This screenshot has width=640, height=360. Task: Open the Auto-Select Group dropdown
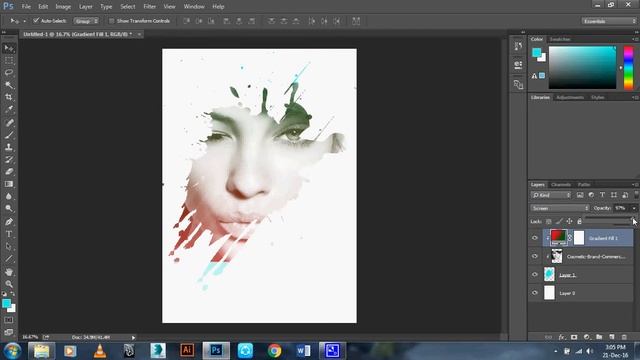(86, 21)
